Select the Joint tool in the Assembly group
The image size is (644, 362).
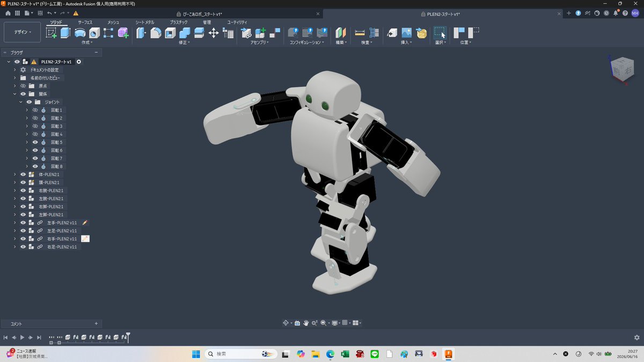point(275,33)
